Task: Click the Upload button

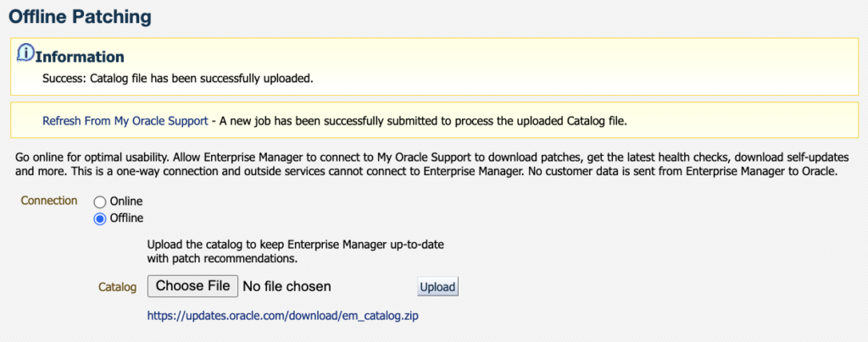Action: pos(437,287)
